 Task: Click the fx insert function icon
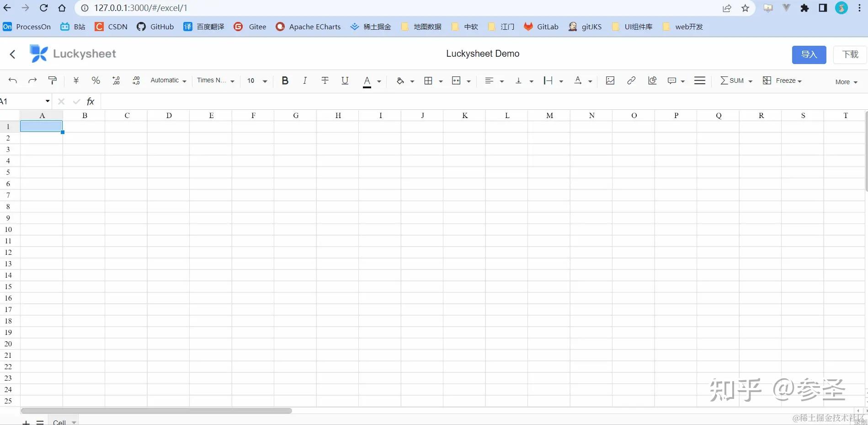(x=91, y=102)
